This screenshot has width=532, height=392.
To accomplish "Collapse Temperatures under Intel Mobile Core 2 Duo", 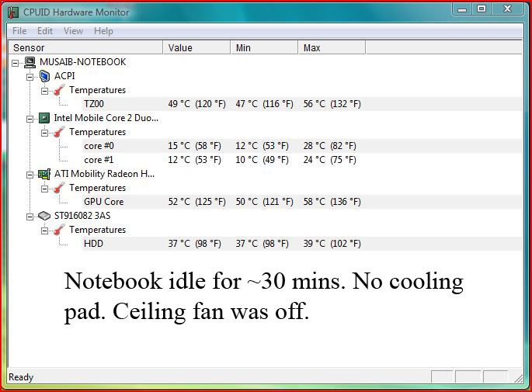I will 44,133.
